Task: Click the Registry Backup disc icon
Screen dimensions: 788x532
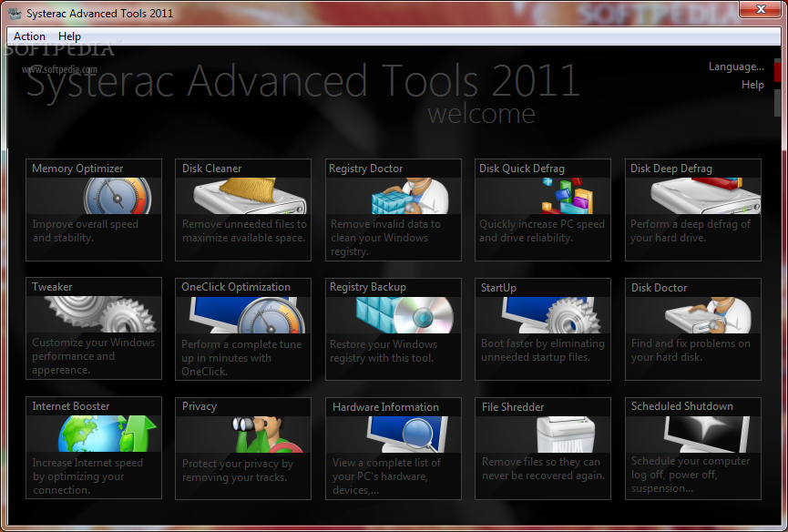Action: coord(404,315)
